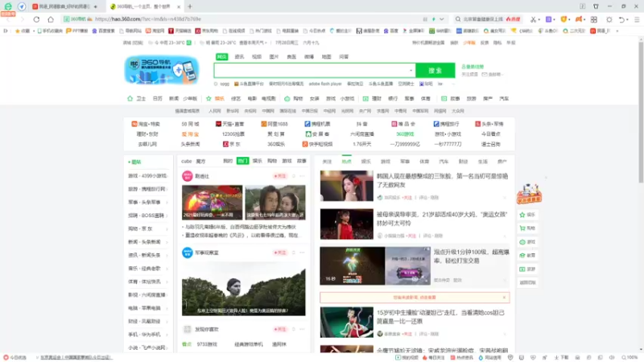Expand the weather 查看本周天气 dropdown
644x362 pixels.
[253, 43]
